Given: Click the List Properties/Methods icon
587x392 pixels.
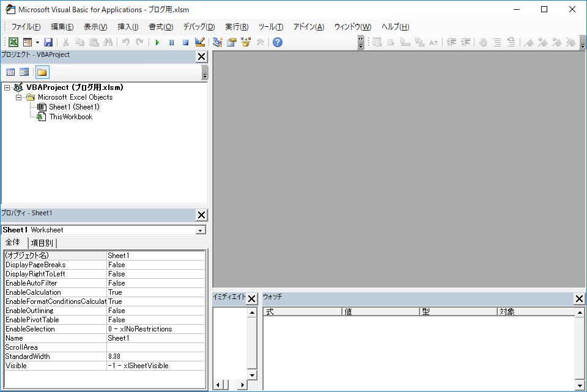Looking at the screenshot, I should click(x=377, y=42).
